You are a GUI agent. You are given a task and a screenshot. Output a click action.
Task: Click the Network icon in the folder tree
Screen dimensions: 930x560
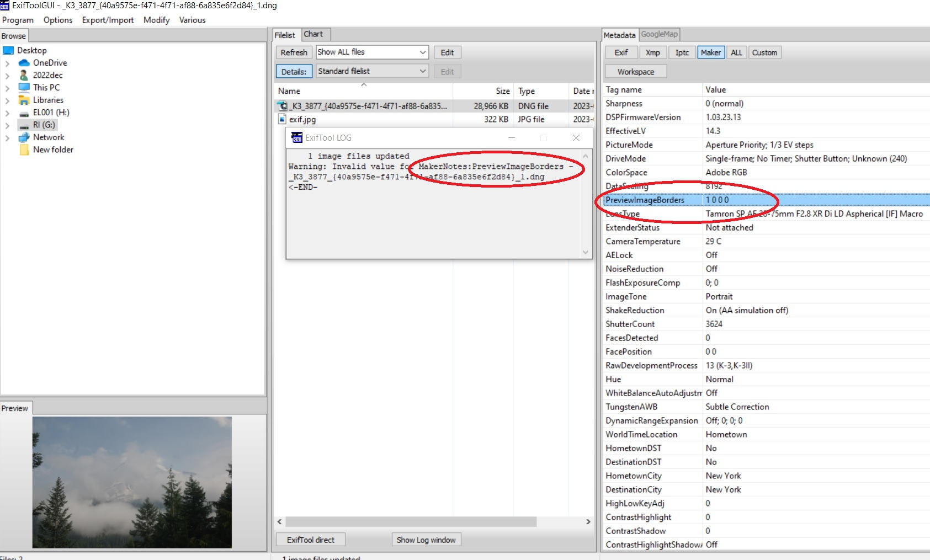[x=24, y=137]
